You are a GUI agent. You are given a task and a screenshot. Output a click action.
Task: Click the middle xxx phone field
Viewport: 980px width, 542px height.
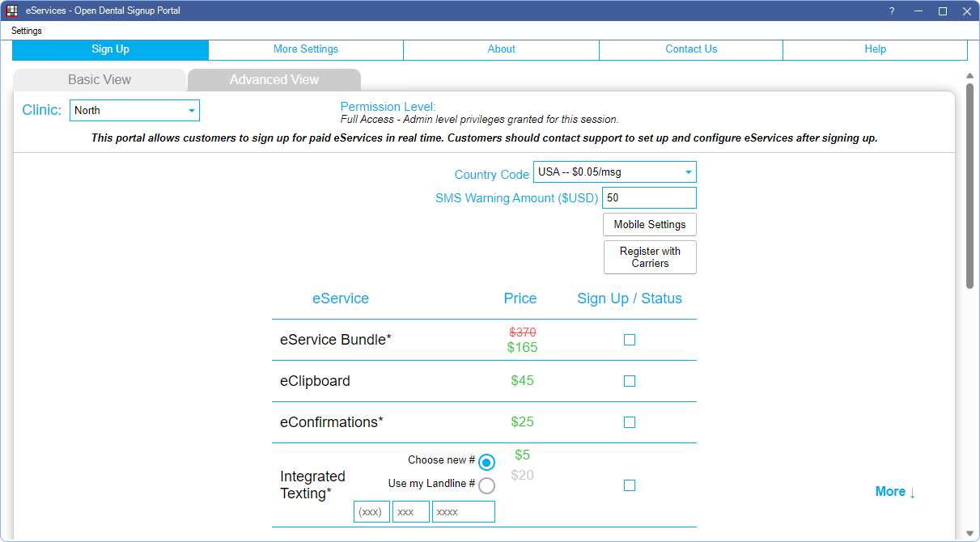[x=411, y=512]
